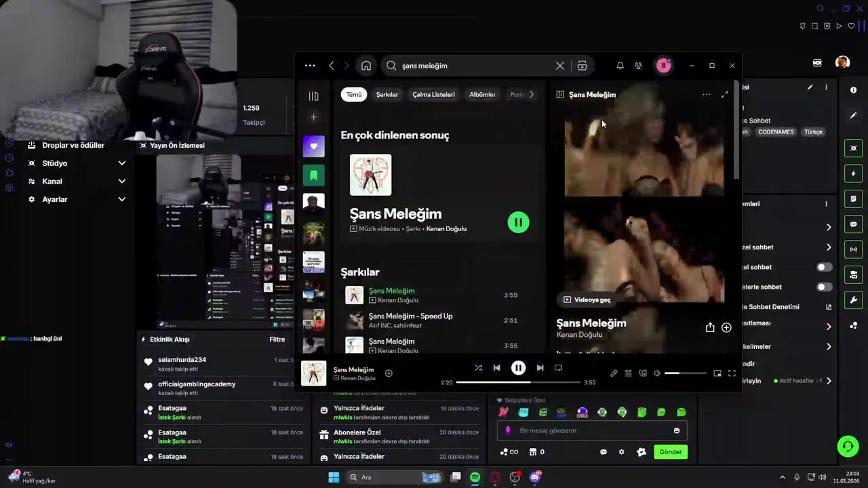Click the plus create icon in Spotify sidebar
Viewport: 868px width, 488px height.
tap(313, 117)
